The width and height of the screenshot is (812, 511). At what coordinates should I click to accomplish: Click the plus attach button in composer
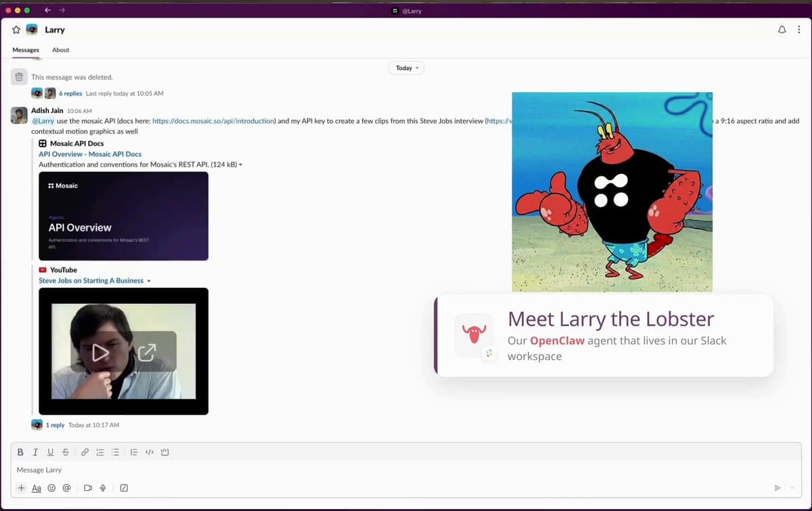21,488
